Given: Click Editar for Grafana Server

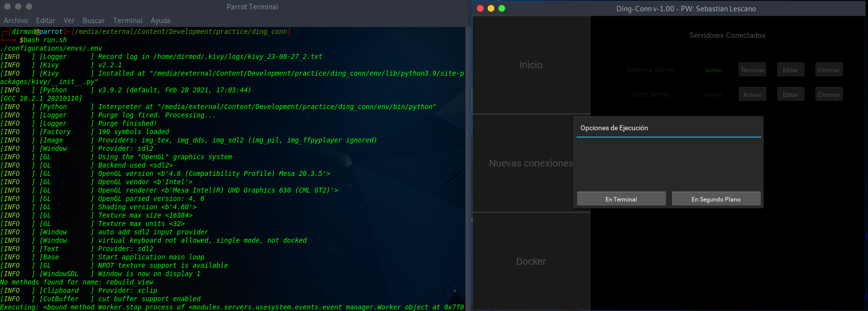Looking at the screenshot, I should point(790,70).
